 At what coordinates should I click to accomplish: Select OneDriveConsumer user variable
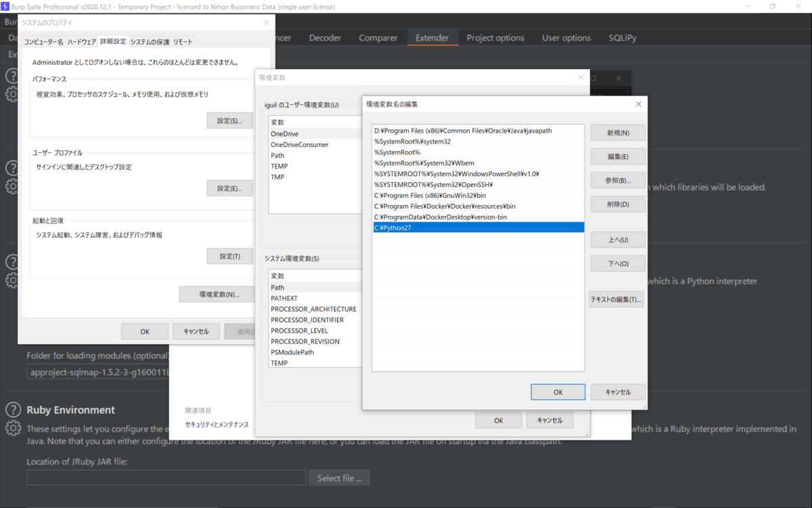[x=315, y=145]
